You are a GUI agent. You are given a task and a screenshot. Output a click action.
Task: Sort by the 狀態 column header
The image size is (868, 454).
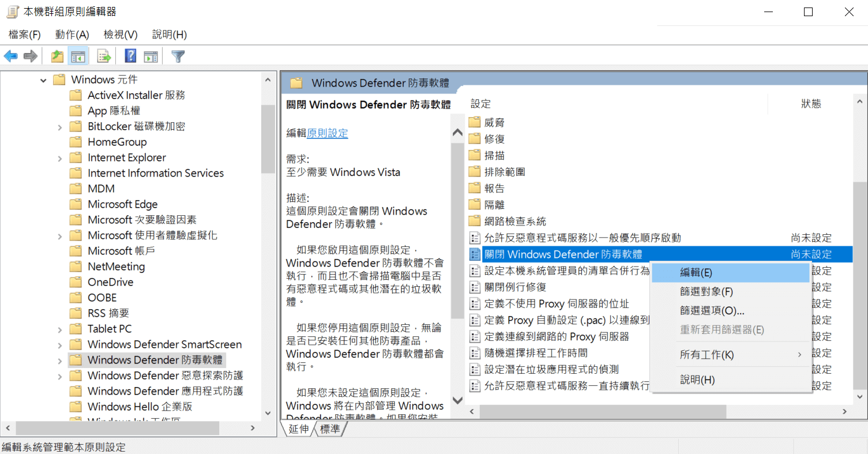click(x=811, y=104)
